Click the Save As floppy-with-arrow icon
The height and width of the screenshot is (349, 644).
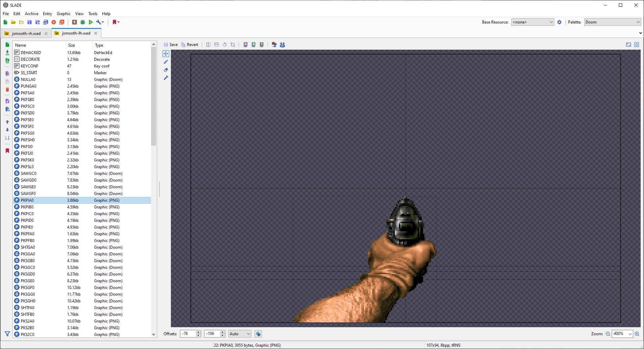point(38,22)
